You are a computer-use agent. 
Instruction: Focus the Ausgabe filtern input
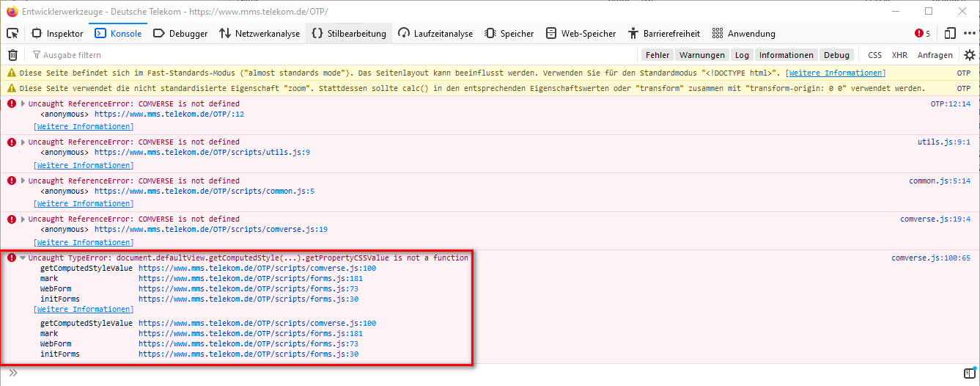(x=330, y=55)
